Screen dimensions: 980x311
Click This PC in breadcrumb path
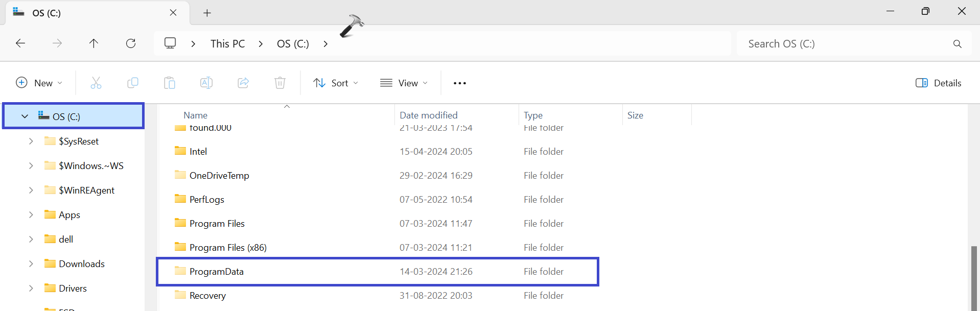pos(227,44)
